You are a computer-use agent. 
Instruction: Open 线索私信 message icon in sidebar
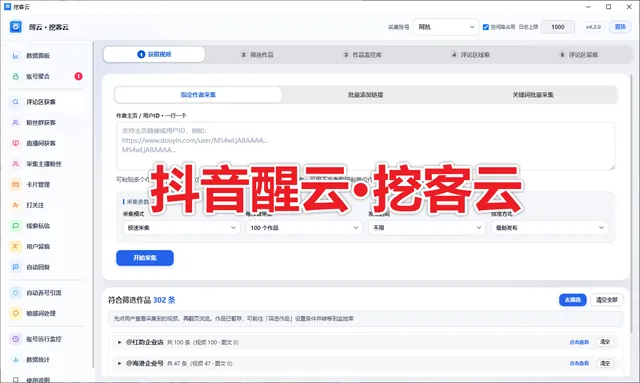(16, 226)
